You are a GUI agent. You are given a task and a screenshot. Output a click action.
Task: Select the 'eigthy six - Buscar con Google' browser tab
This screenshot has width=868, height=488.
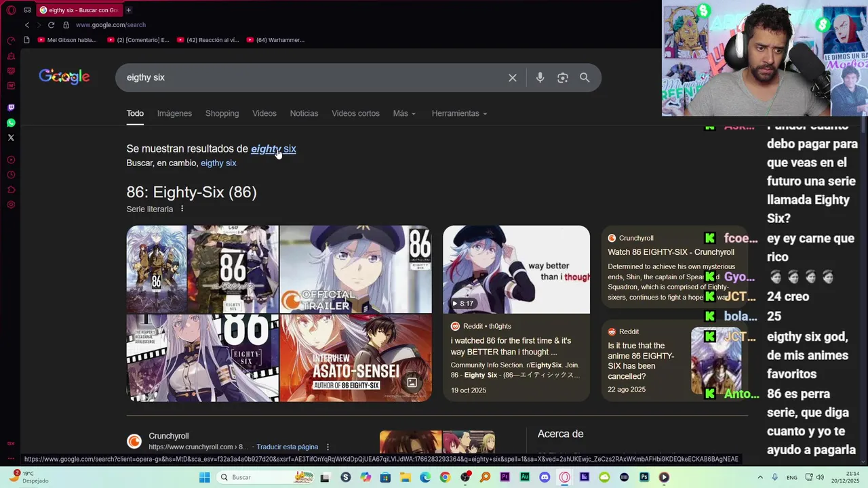pyautogui.click(x=79, y=10)
